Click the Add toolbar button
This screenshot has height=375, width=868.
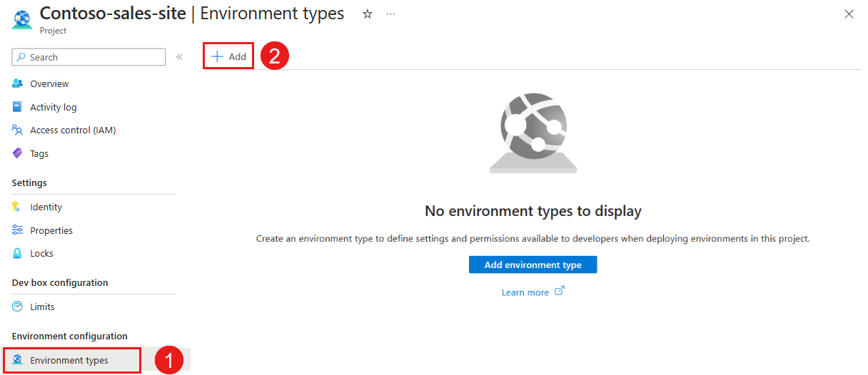click(228, 56)
